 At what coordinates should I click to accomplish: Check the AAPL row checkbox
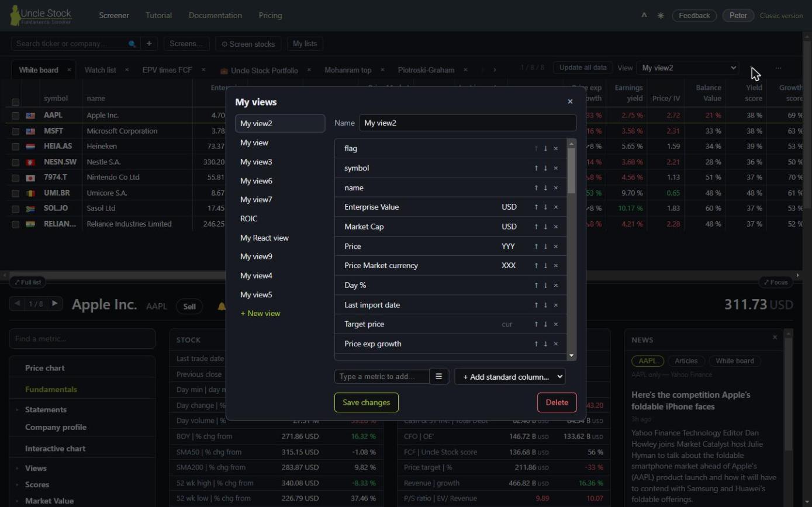pyautogui.click(x=16, y=116)
